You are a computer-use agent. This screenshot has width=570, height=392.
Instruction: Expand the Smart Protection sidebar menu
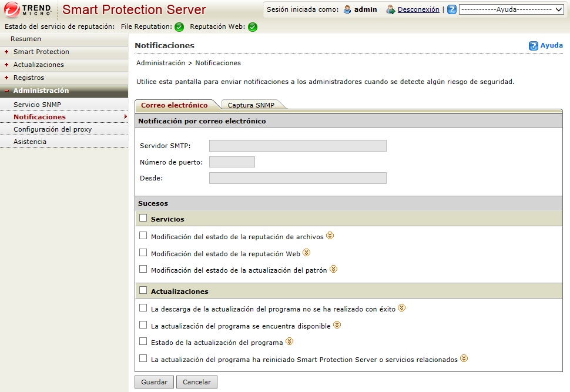(x=41, y=52)
